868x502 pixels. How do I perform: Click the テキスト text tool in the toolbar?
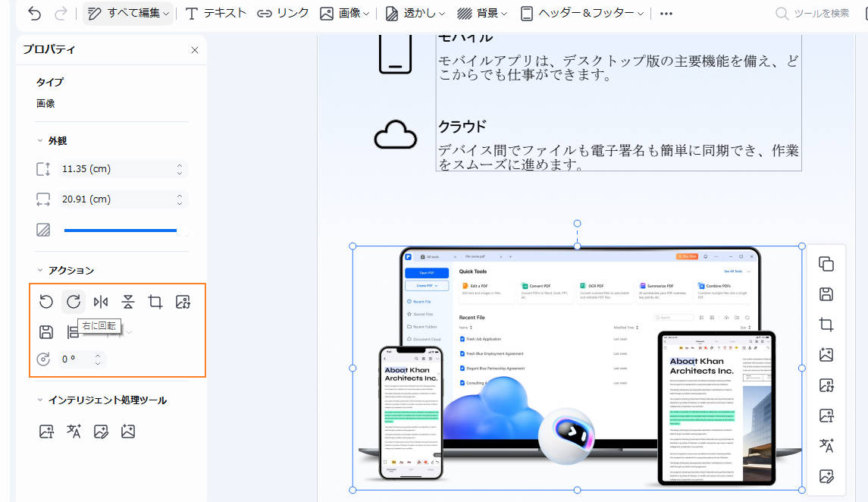(x=221, y=13)
